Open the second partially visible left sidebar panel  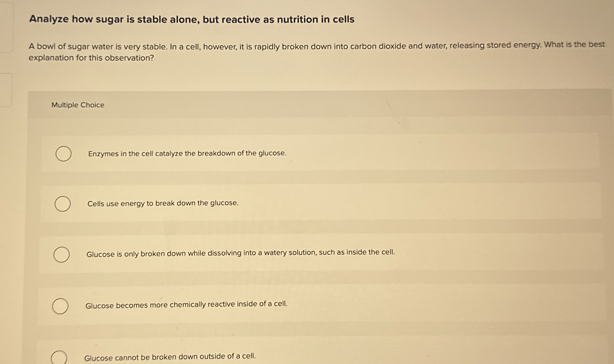tap(6, 90)
